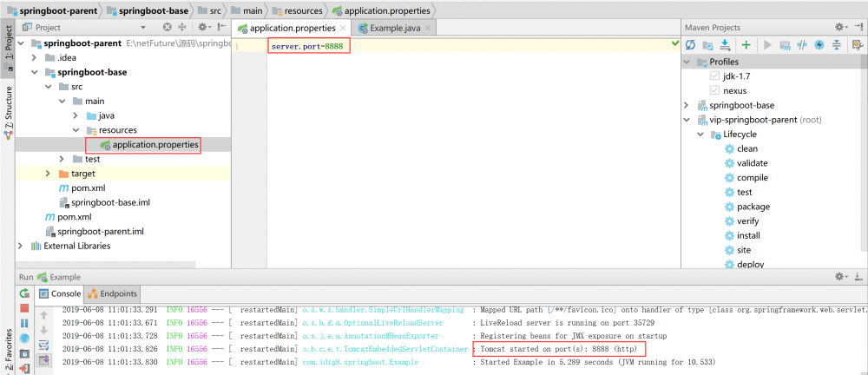Screen dimensions: 868x375
Task: Toggle jdk-1.7 profile checkbox
Action: point(714,76)
